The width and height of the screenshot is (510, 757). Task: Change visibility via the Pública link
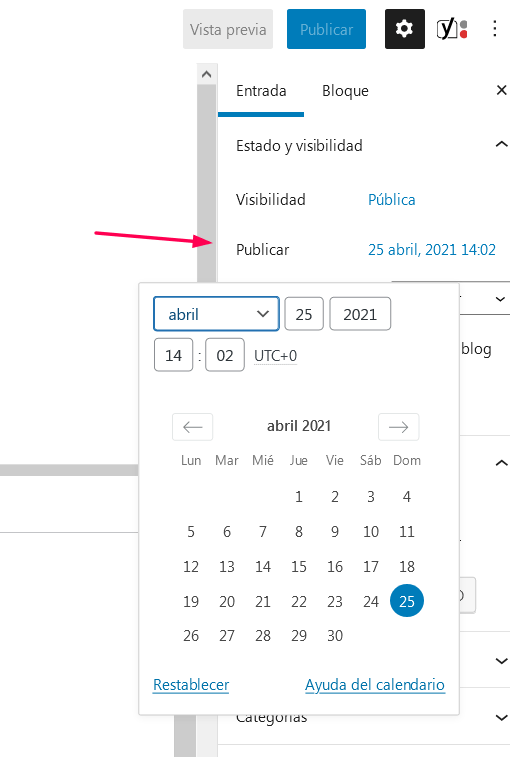[x=392, y=199]
